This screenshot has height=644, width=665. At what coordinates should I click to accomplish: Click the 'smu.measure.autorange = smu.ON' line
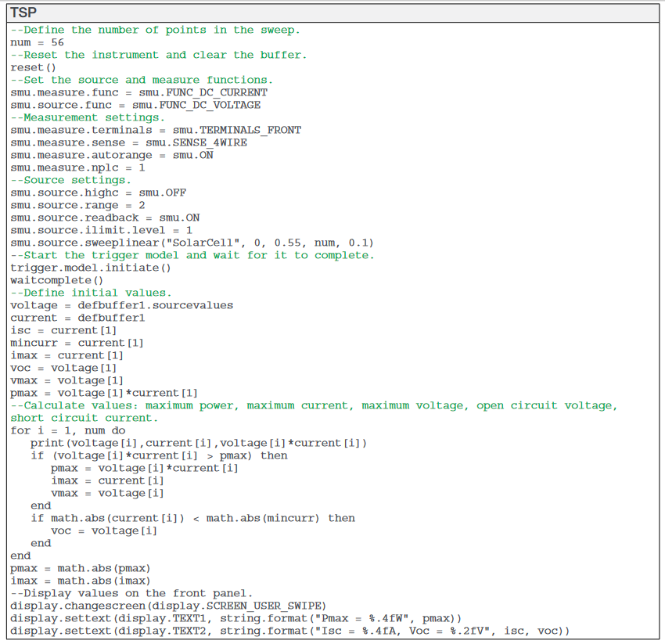click(x=112, y=155)
